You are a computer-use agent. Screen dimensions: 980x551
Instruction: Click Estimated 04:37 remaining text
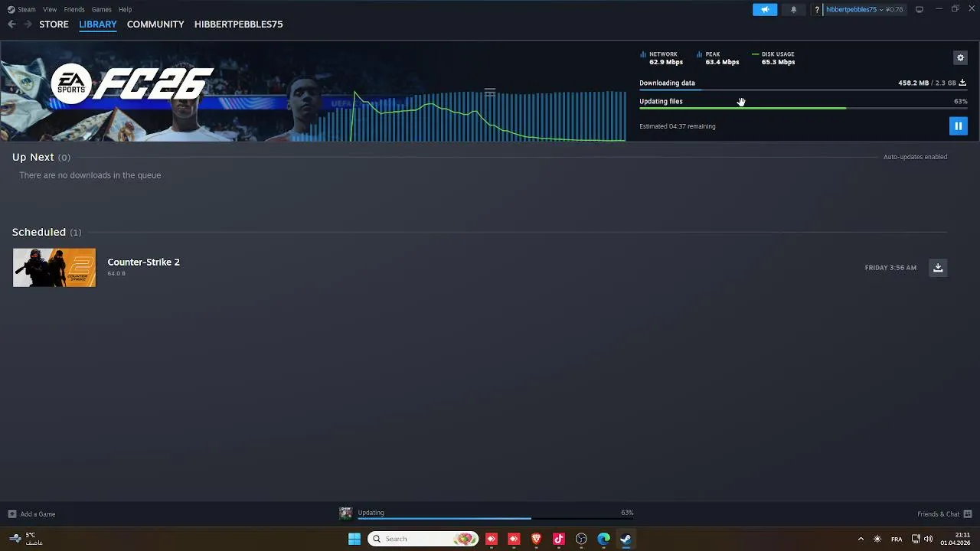(678, 126)
